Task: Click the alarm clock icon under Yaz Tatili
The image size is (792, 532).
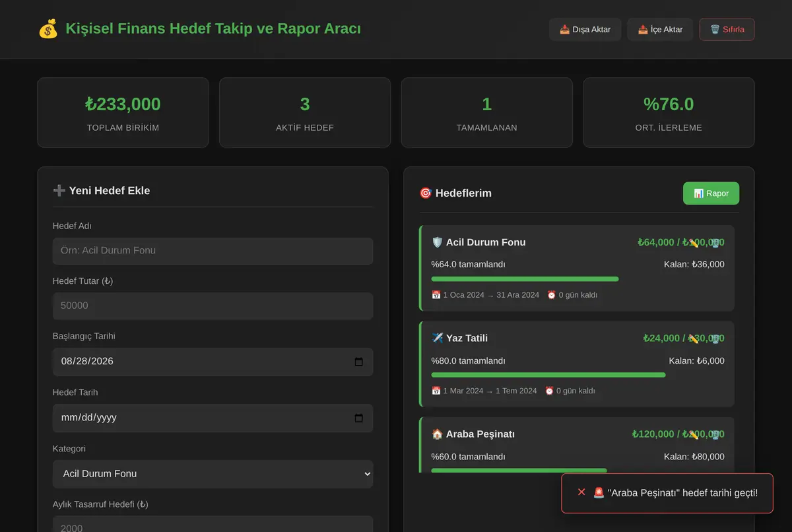Action: (x=549, y=391)
